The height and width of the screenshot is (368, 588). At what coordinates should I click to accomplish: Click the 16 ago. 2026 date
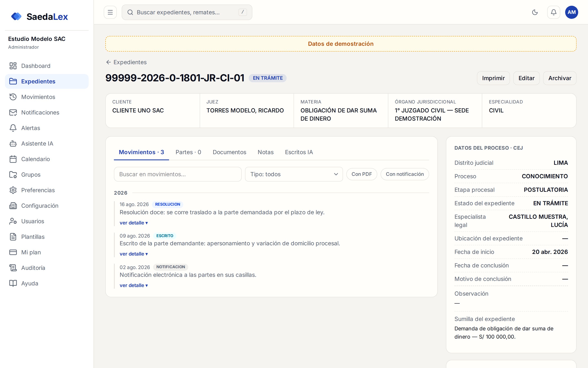134,204
